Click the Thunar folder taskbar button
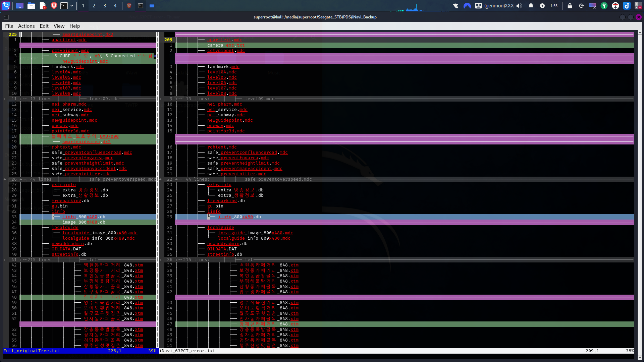The width and height of the screenshot is (644, 362). (x=152, y=6)
